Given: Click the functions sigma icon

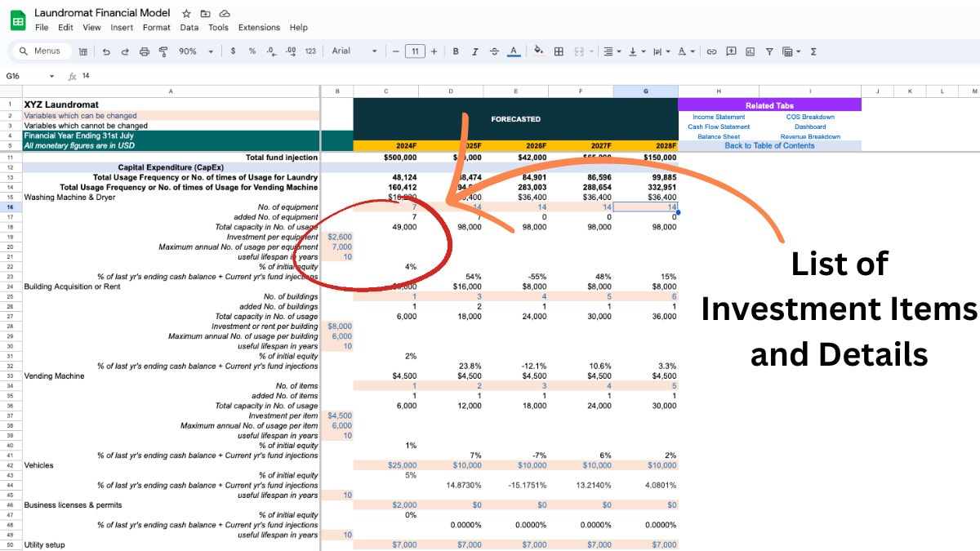Looking at the screenshot, I should pos(813,51).
